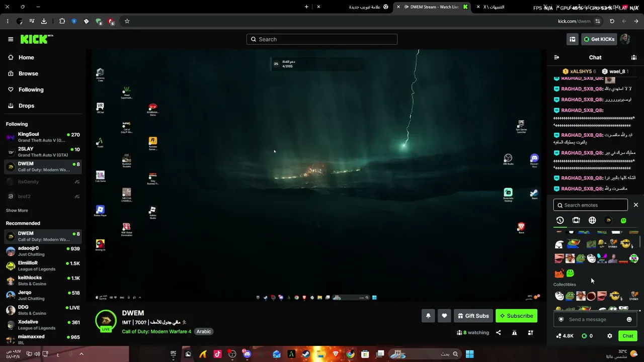The height and width of the screenshot is (362, 644).
Task: Toggle follow heart button
Action: (x=444, y=316)
